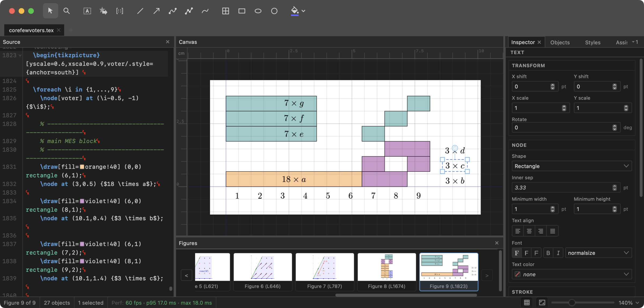Open the Shape dropdown showing Rectangle
This screenshot has height=308, width=644.
(x=572, y=166)
